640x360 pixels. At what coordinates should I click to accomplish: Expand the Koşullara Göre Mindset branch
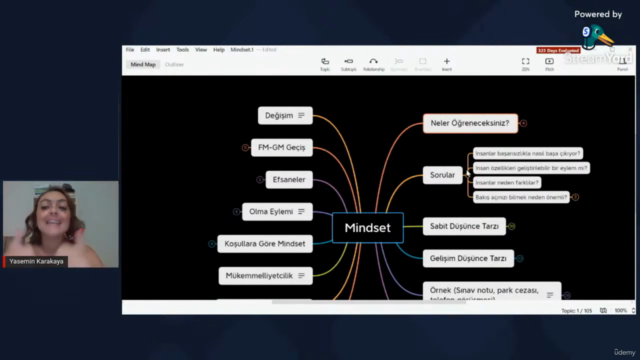click(x=211, y=244)
